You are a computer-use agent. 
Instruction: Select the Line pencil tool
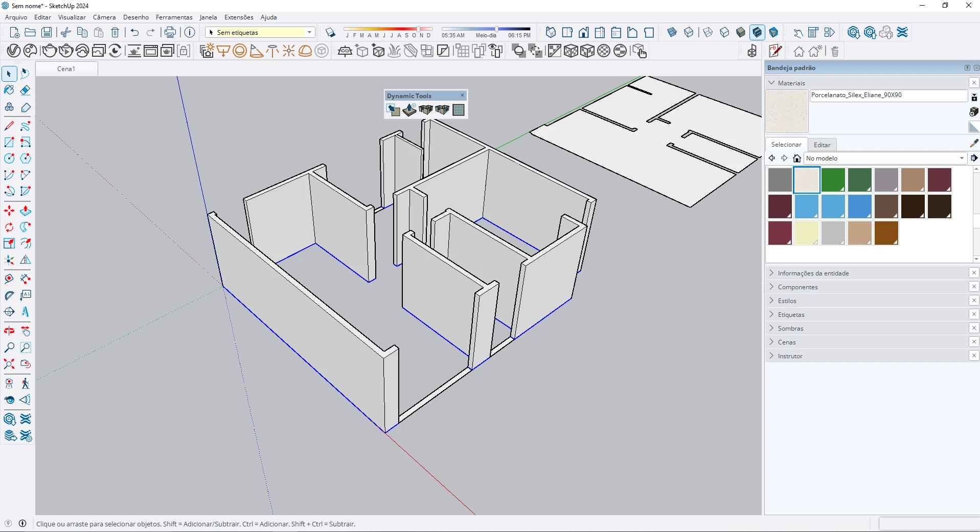9,126
